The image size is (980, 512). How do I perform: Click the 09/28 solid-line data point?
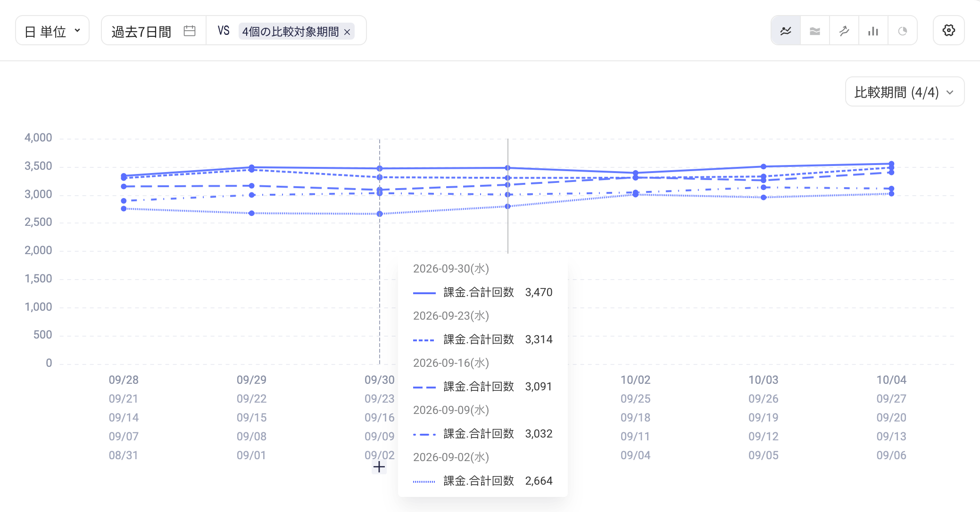click(124, 176)
